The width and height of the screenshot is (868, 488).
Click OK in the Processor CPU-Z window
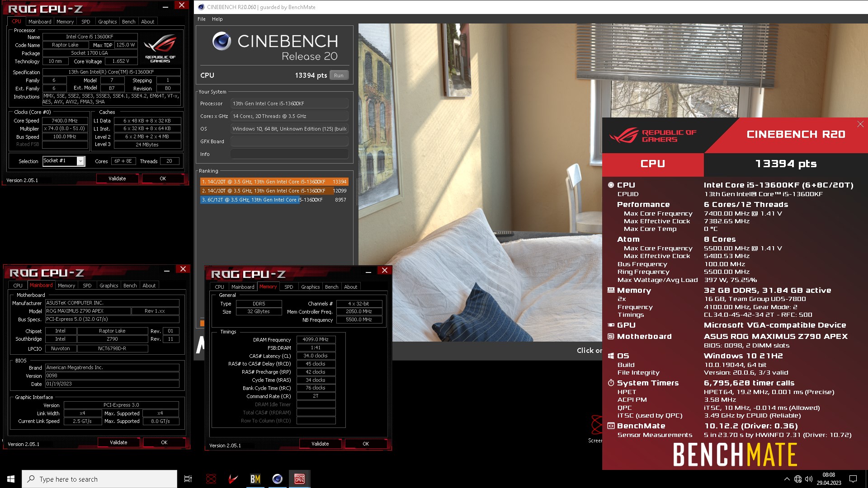(x=163, y=178)
